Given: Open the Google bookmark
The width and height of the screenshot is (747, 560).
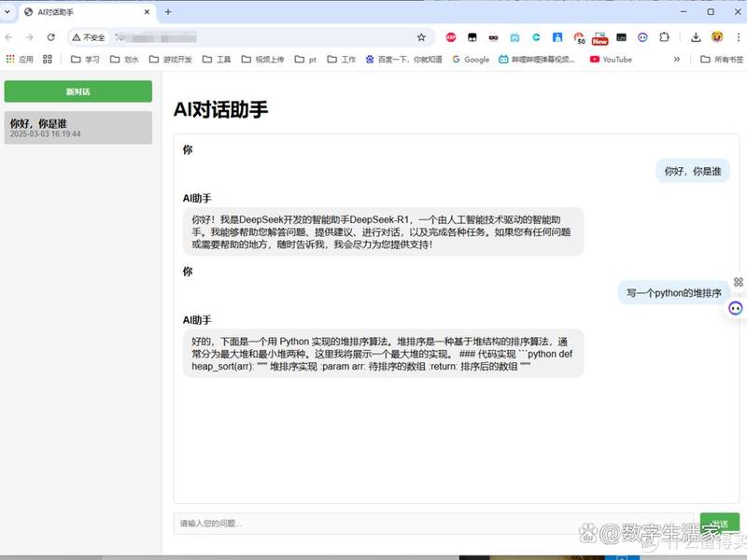Looking at the screenshot, I should pos(472,59).
